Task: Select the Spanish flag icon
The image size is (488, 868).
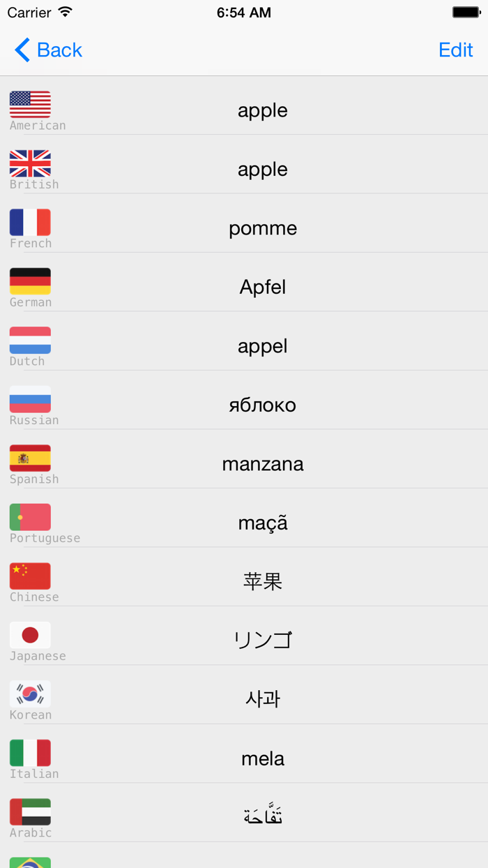Action: click(x=29, y=456)
